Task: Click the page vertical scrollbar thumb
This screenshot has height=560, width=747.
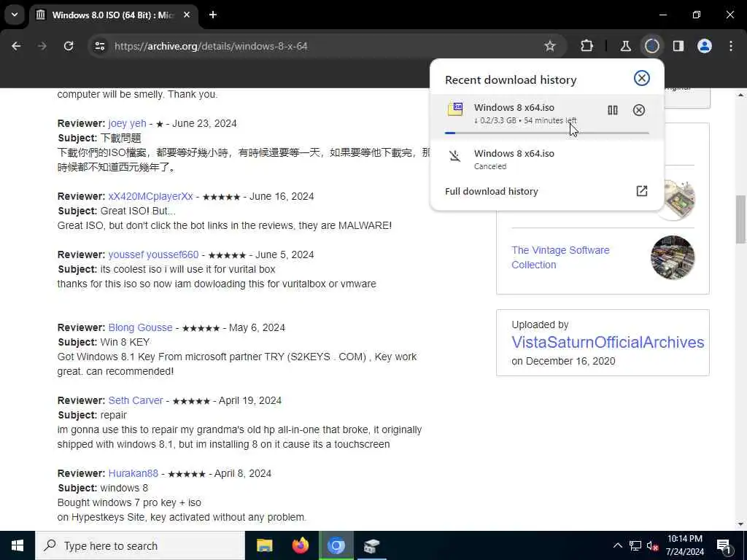Action: coord(741,219)
